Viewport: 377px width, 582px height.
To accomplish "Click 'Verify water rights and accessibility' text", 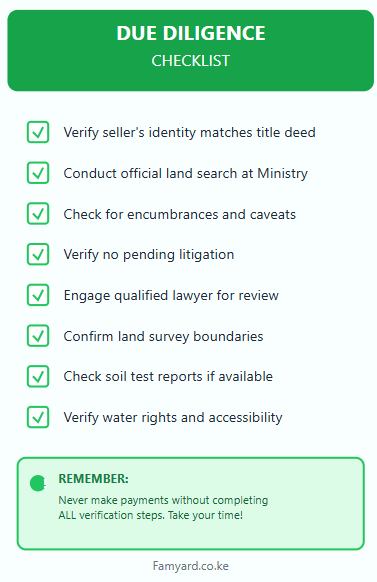I will pyautogui.click(x=173, y=418).
